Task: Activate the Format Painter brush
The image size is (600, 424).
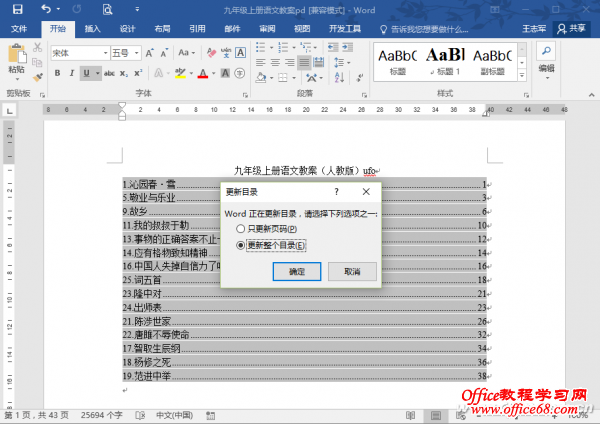Action: [x=38, y=77]
